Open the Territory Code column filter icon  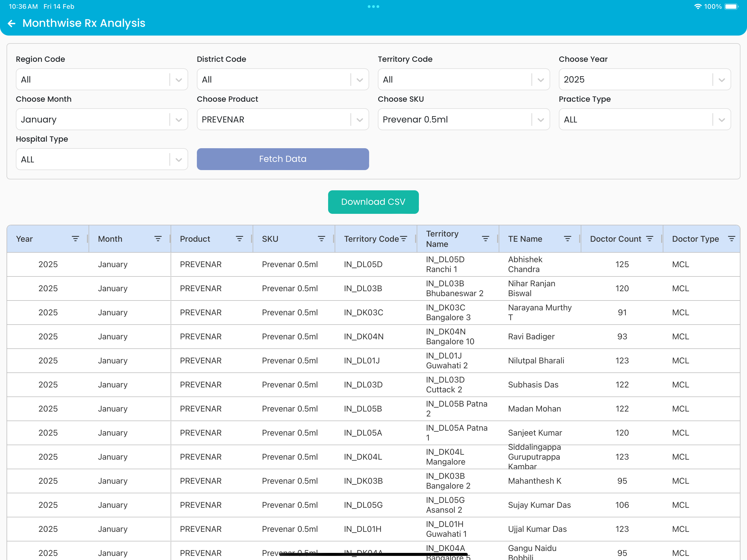point(404,239)
